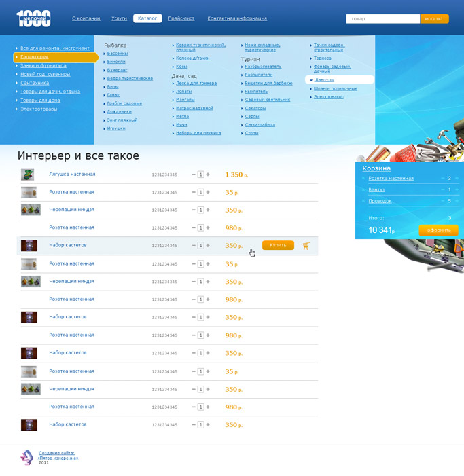Click the orange Купить button
The width and height of the screenshot is (464, 476).
pyautogui.click(x=278, y=245)
